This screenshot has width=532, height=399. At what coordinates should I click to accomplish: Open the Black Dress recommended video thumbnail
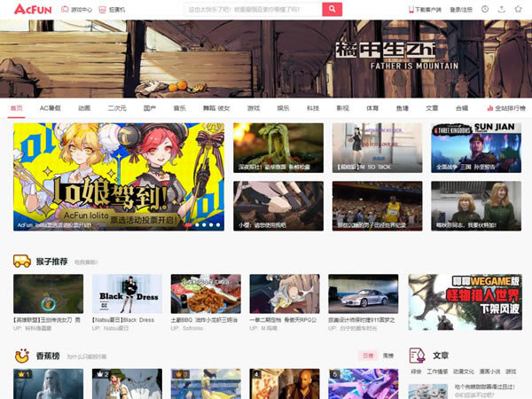[x=127, y=293]
